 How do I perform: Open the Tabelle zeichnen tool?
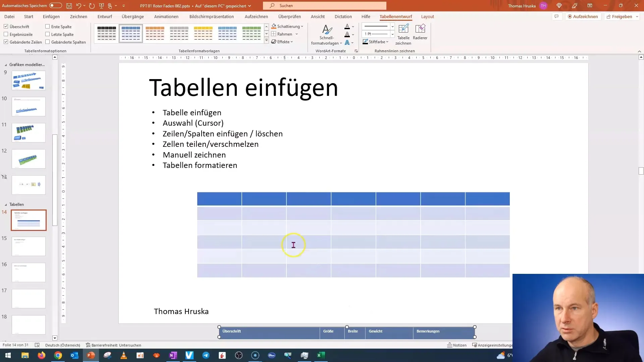coord(403,34)
